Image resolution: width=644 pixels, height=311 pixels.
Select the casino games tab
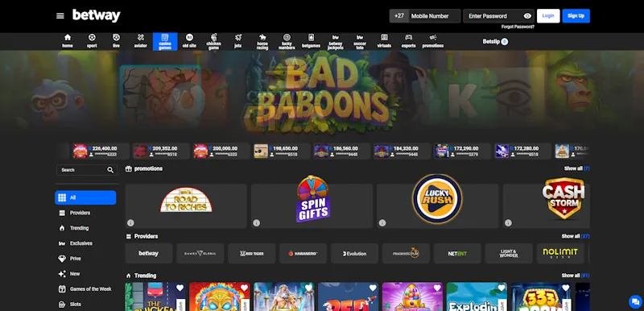pos(165,42)
